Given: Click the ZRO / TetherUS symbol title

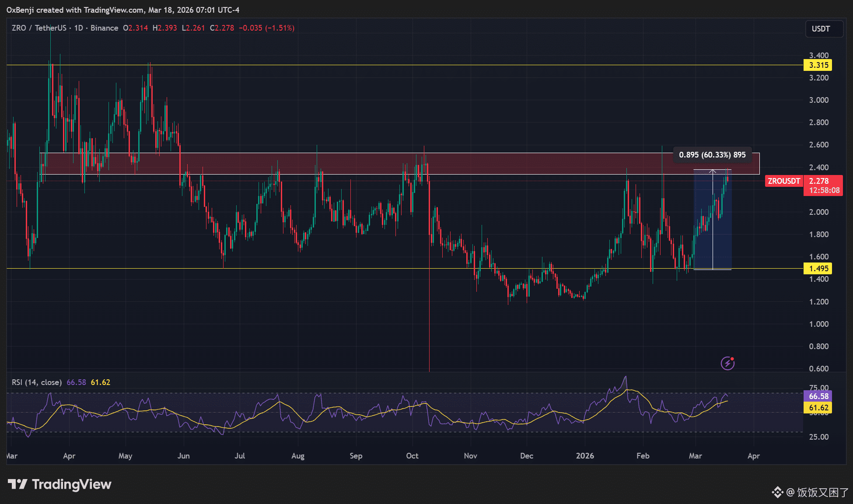Looking at the screenshot, I should tap(39, 28).
